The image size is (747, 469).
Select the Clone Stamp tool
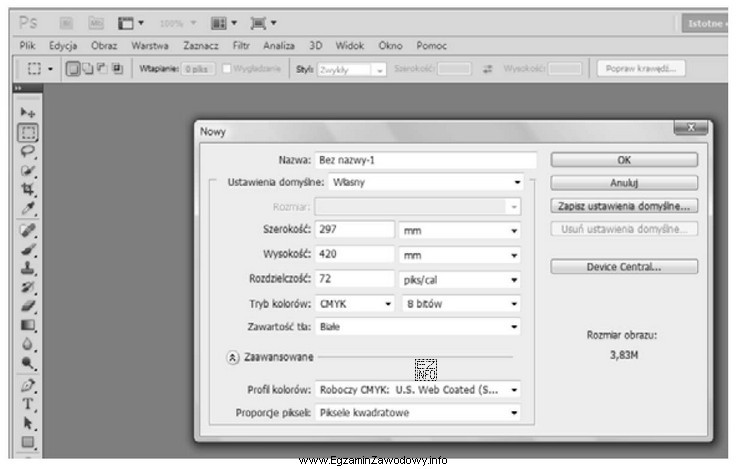pyautogui.click(x=28, y=268)
